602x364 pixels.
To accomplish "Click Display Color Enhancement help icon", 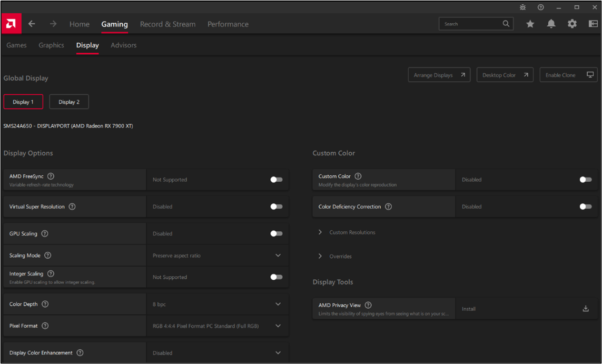I will point(80,353).
